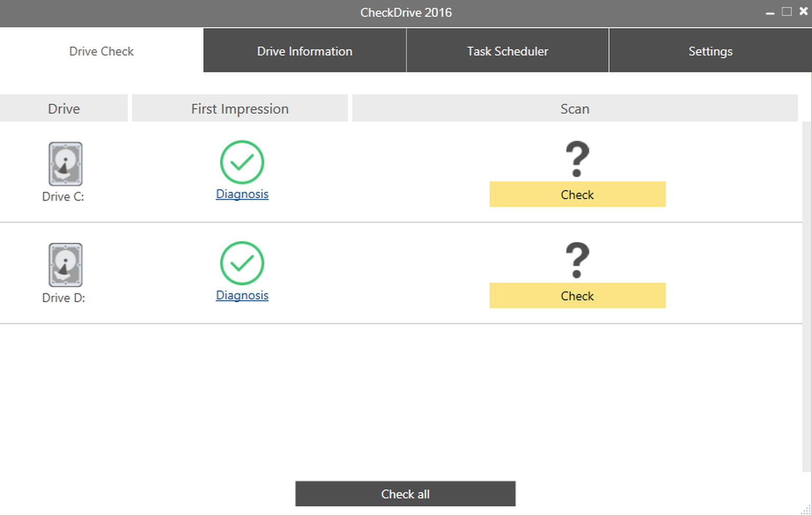Click the First Impression column header

click(240, 108)
